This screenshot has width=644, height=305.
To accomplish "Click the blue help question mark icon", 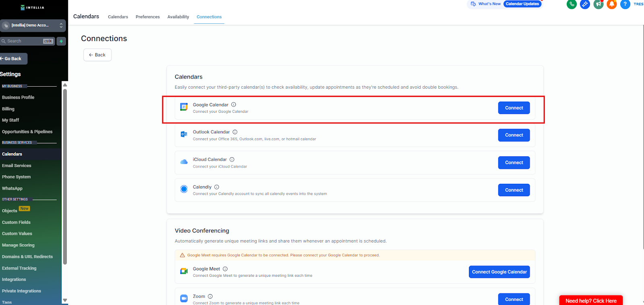I will point(625,4).
